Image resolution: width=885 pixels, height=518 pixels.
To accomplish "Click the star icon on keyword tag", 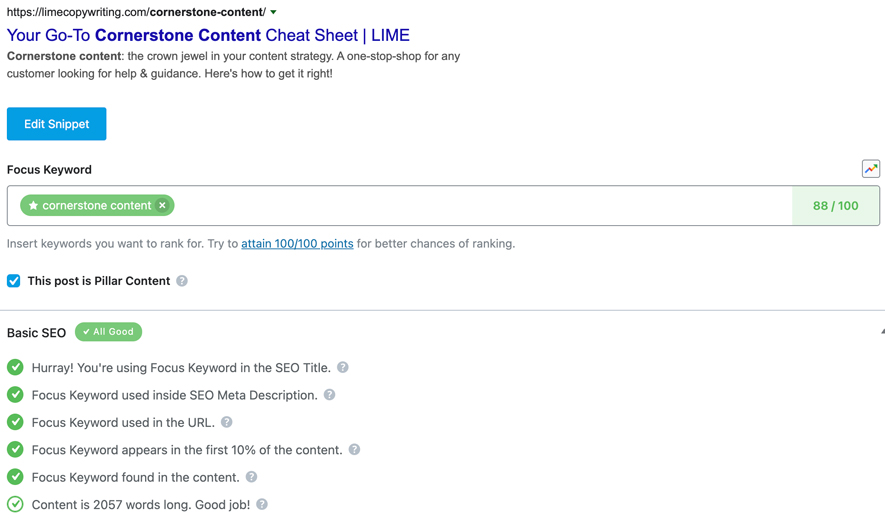I will 33,206.
